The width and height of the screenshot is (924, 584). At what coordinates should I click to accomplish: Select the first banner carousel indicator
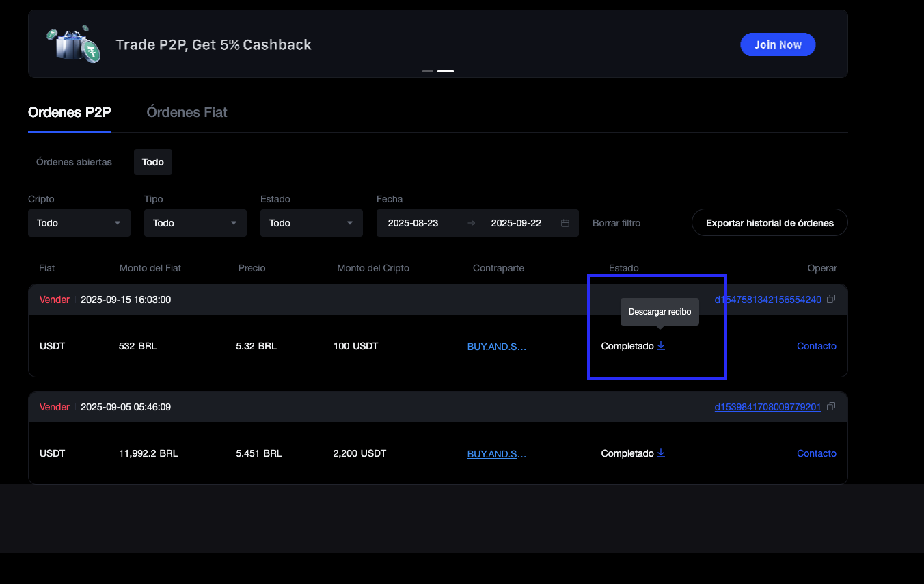[x=428, y=71]
